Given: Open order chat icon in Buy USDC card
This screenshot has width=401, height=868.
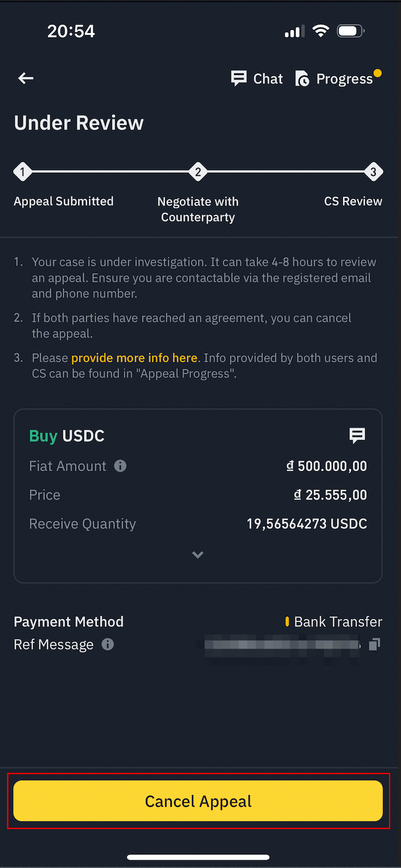Looking at the screenshot, I should pyautogui.click(x=357, y=435).
